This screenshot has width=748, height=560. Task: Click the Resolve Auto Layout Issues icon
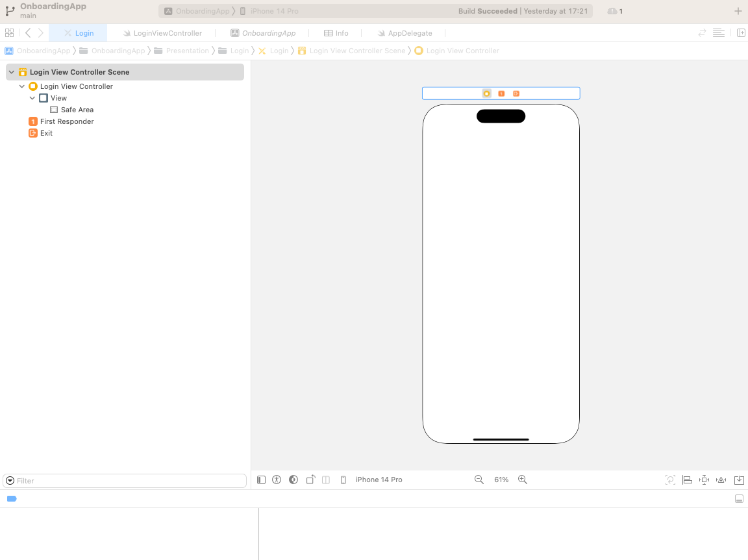(721, 480)
